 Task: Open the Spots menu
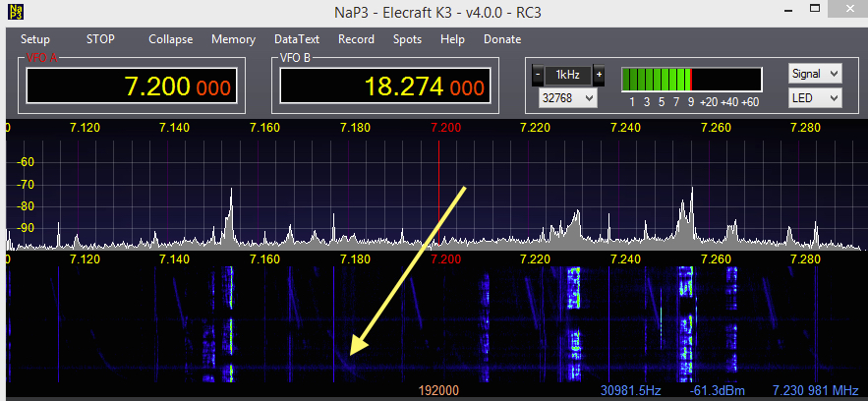pos(407,39)
